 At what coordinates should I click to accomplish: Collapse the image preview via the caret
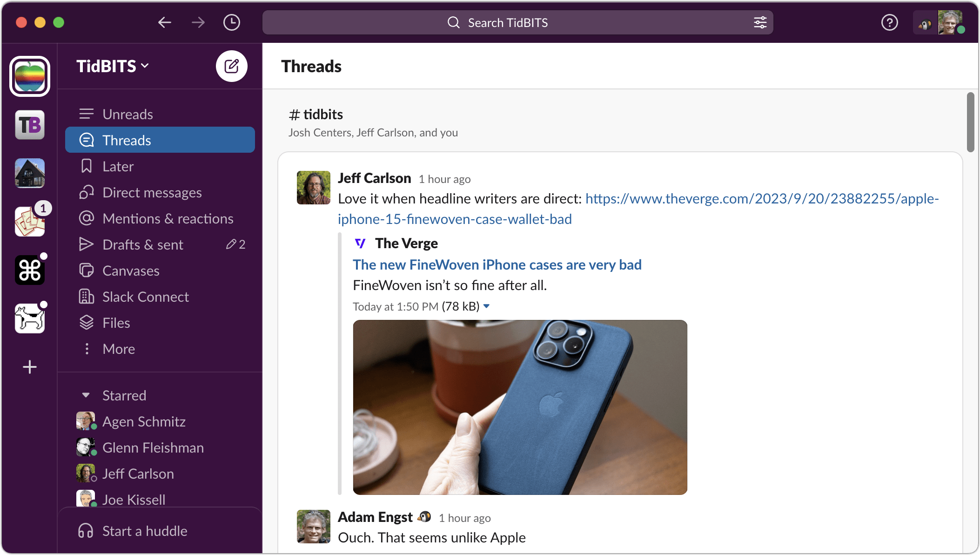pos(487,306)
